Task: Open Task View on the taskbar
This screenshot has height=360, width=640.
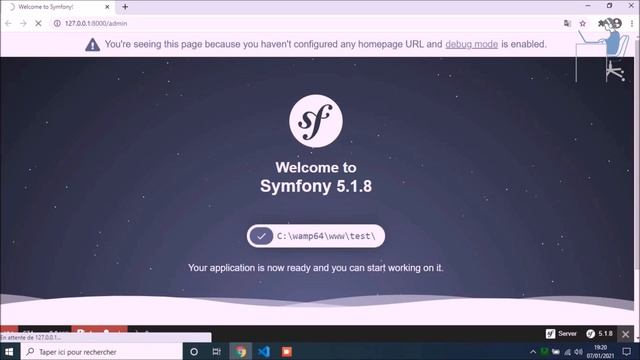Action: click(217, 351)
